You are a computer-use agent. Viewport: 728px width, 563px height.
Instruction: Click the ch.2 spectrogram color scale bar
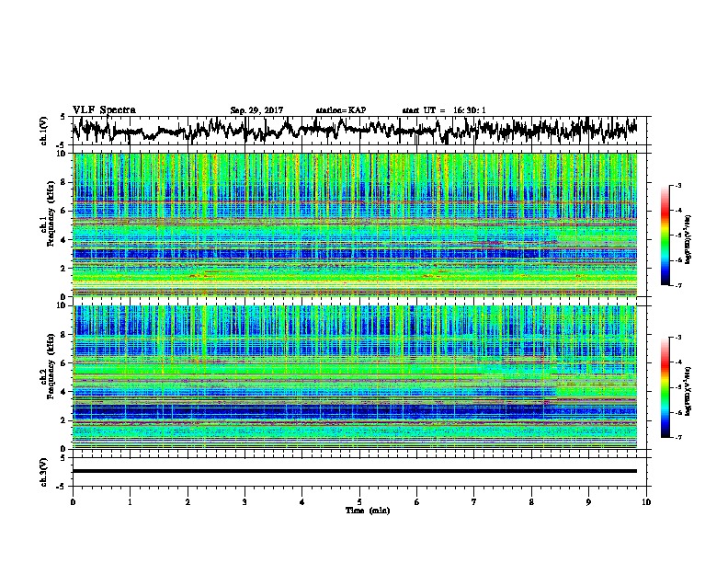click(x=665, y=387)
